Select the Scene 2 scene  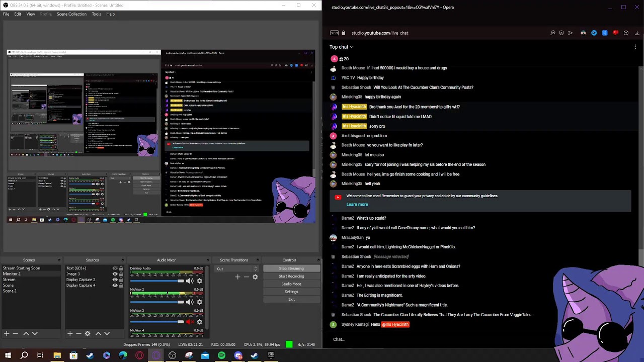pyautogui.click(x=31, y=291)
